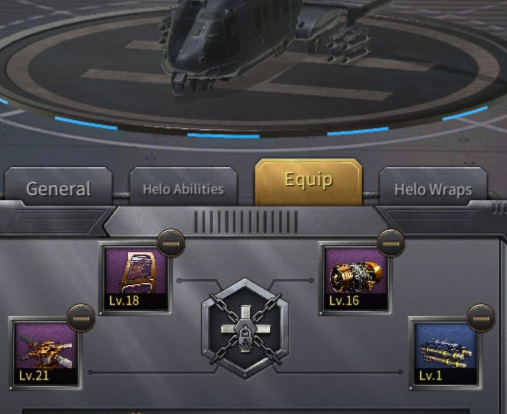Select the Lv.16 gold engine equipment
Viewport: 507px width, 414px height.
(355, 278)
